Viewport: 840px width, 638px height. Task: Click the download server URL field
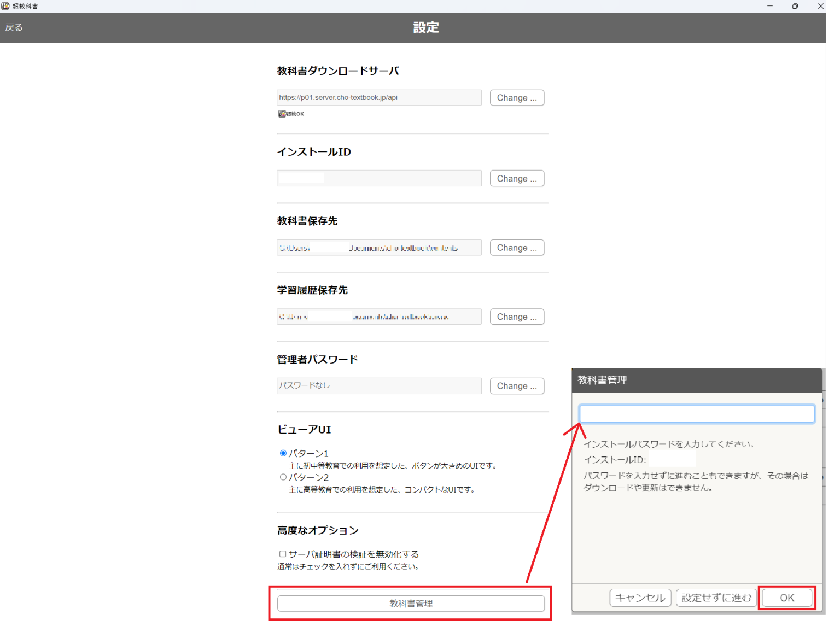379,98
